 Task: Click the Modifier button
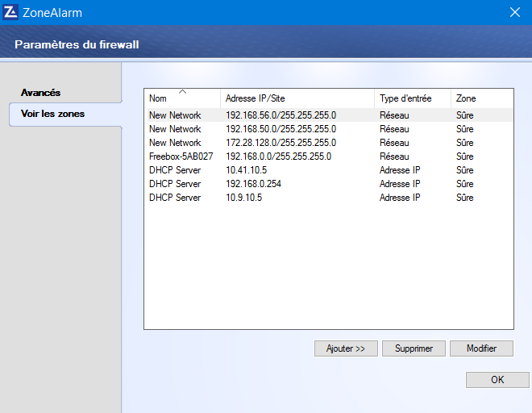[481, 348]
